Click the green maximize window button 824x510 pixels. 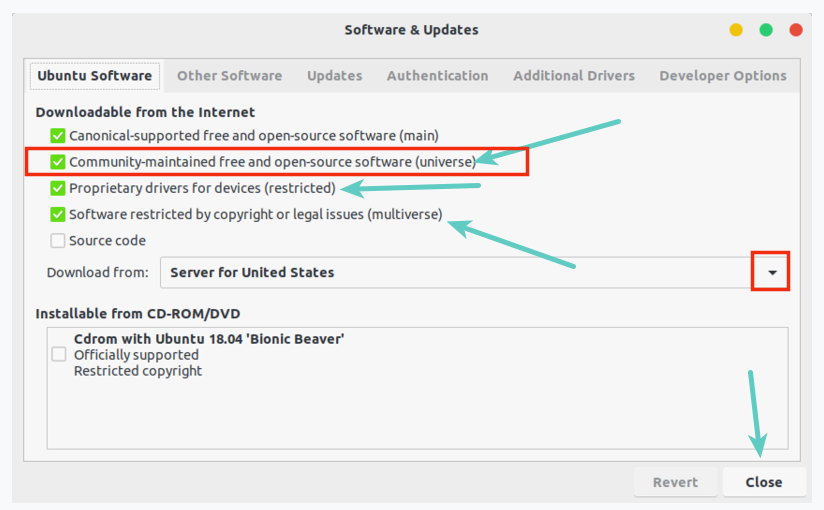pos(766,30)
